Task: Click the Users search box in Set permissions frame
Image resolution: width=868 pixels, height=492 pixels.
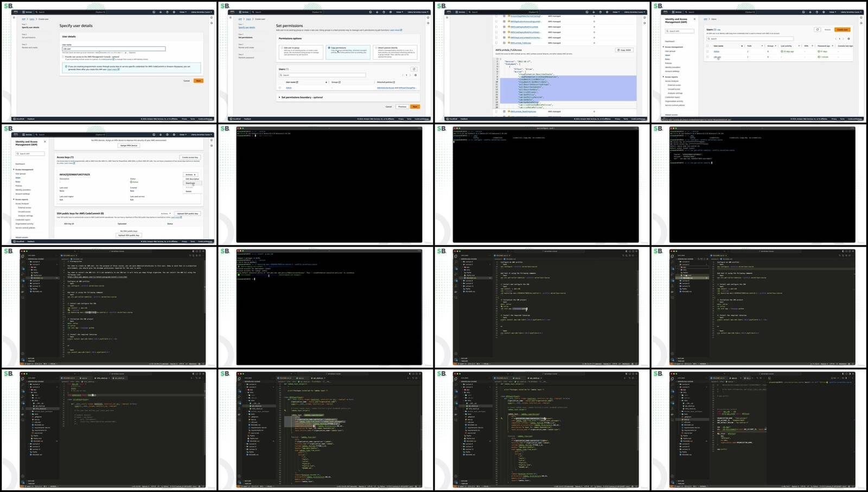Action: click(x=322, y=75)
